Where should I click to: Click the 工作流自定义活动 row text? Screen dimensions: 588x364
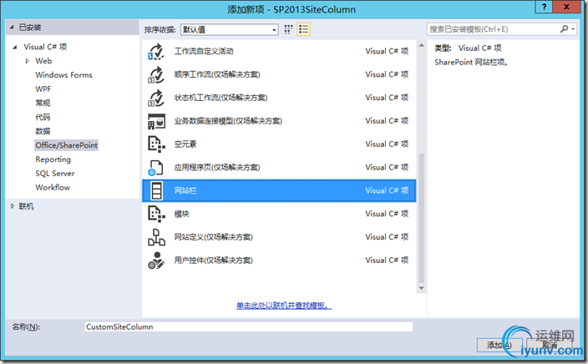204,52
